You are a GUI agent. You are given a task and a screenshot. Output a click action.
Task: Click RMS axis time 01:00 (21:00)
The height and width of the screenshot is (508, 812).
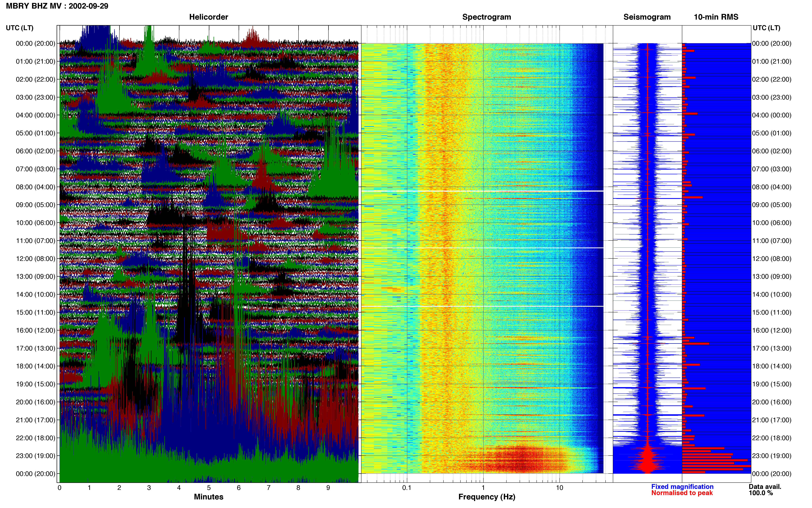[772, 61]
